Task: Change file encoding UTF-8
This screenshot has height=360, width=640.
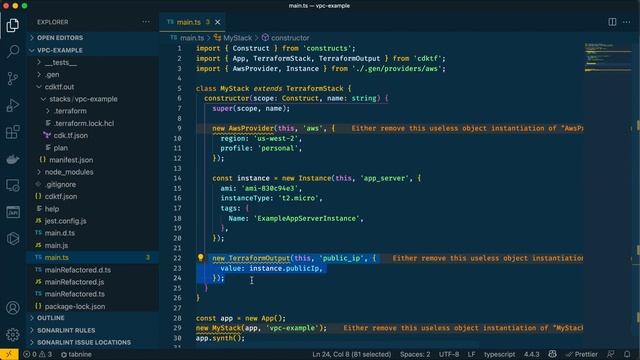Action: coord(449,354)
